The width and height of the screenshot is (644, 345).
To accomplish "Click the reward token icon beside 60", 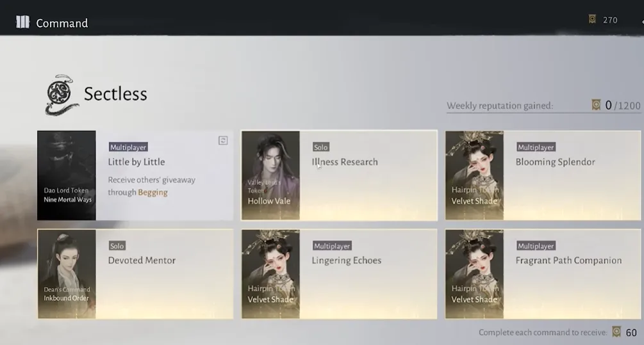I will 616,332.
